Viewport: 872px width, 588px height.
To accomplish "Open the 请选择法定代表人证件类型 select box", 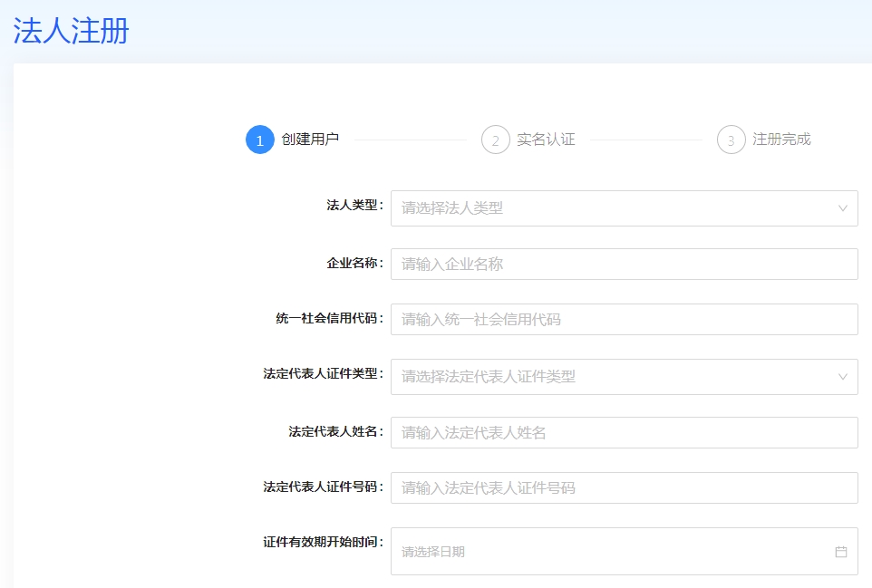I will point(607,377).
